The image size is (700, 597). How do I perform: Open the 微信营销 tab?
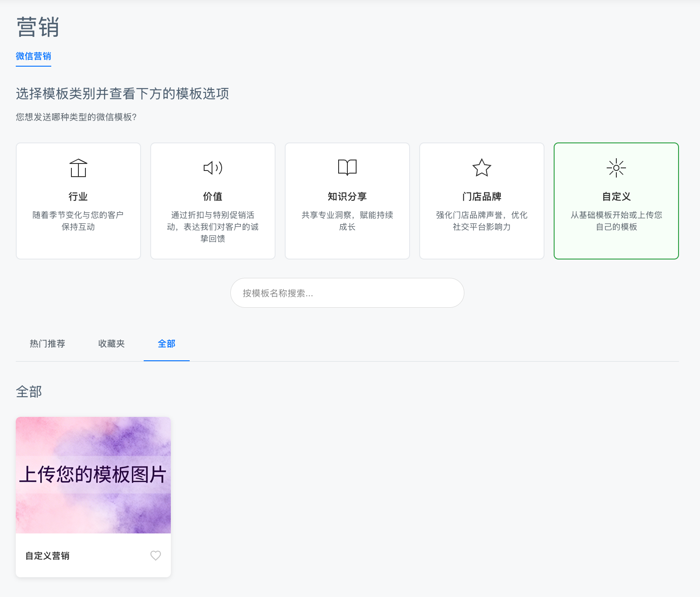(x=33, y=56)
